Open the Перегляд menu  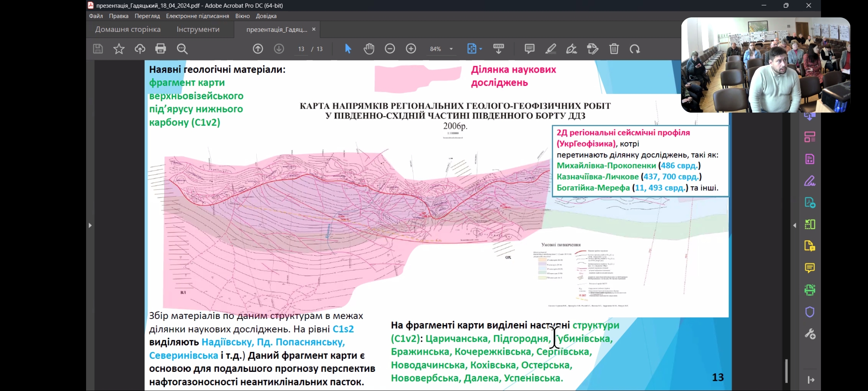(147, 16)
